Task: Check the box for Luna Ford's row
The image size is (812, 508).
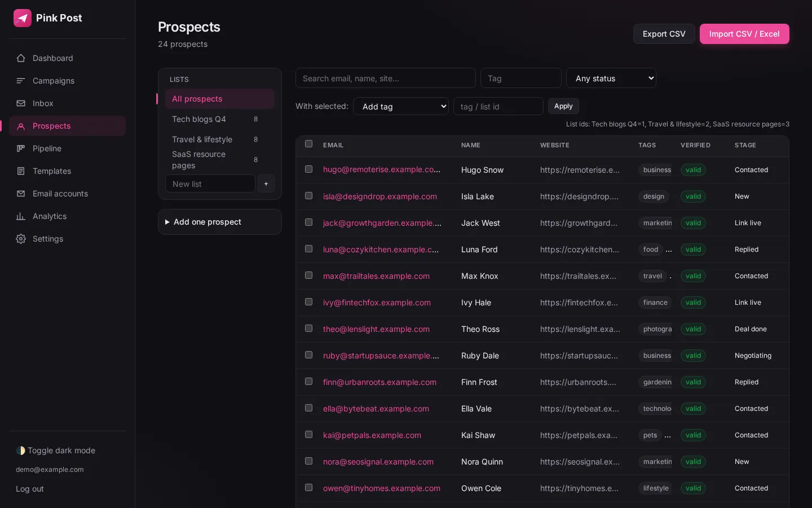Action: (x=308, y=249)
